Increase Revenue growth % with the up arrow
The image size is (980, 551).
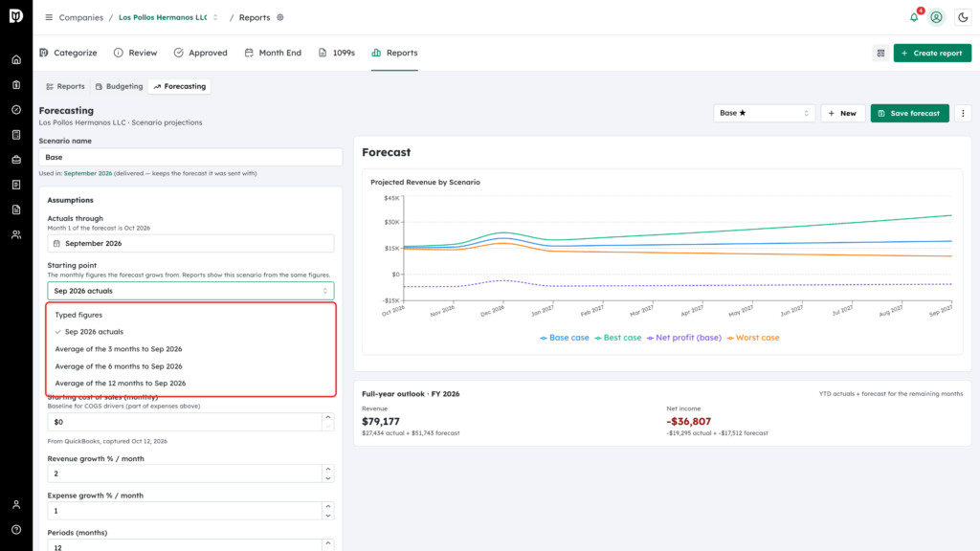coord(328,469)
